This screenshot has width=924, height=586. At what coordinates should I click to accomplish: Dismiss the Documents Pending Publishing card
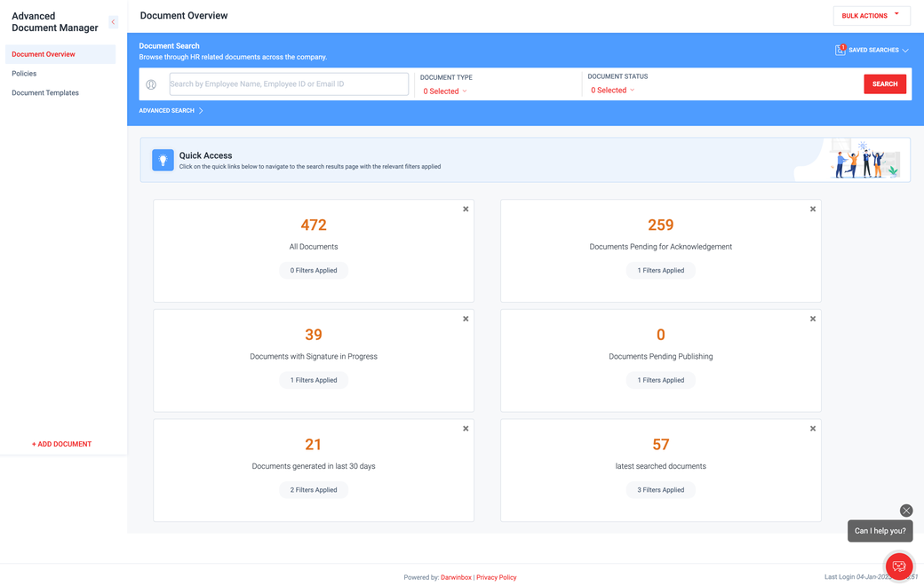coord(812,318)
